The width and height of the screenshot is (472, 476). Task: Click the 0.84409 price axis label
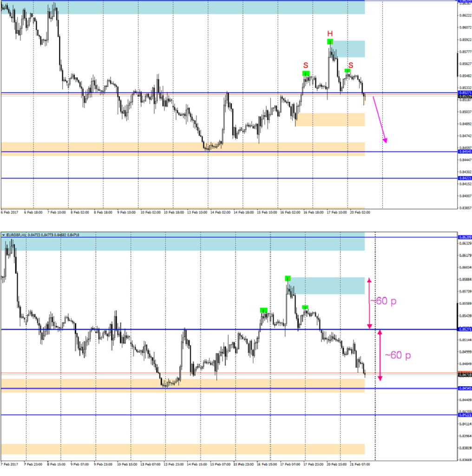pos(465,400)
